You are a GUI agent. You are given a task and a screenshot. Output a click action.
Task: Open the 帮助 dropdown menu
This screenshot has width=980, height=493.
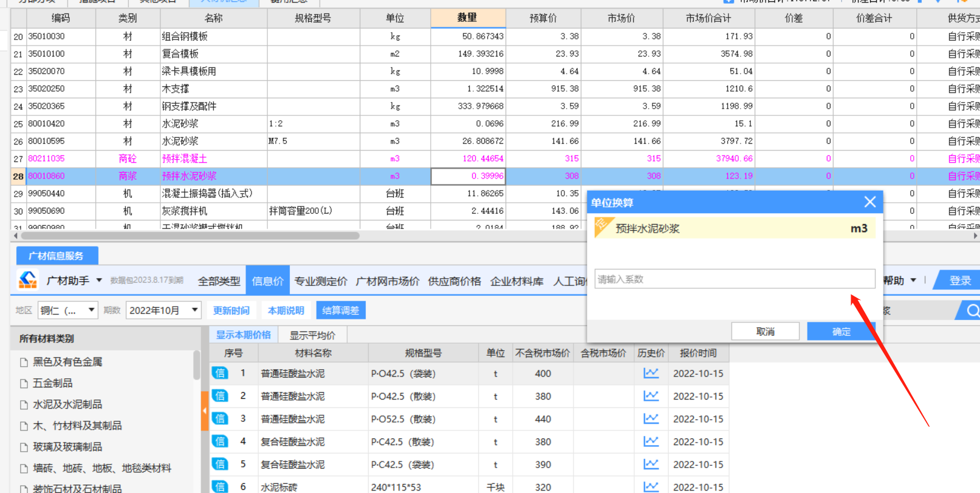pos(900,280)
